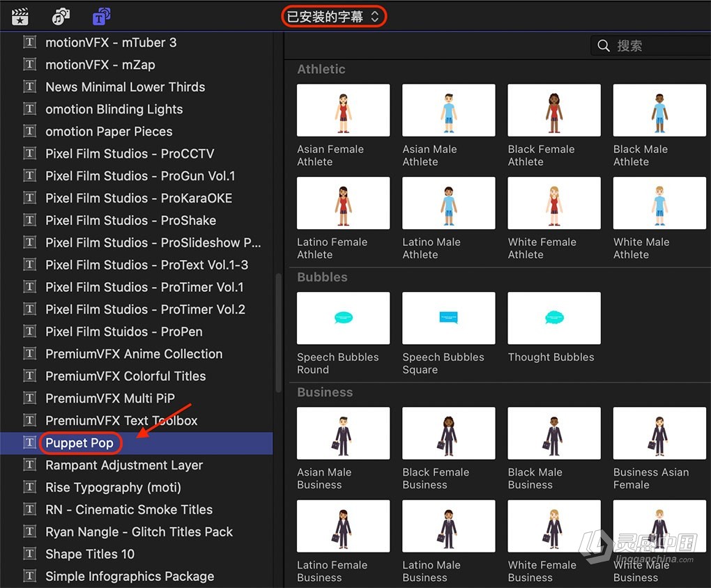Click the title icon beside PremiumVFX Multi PiP

[x=29, y=398]
